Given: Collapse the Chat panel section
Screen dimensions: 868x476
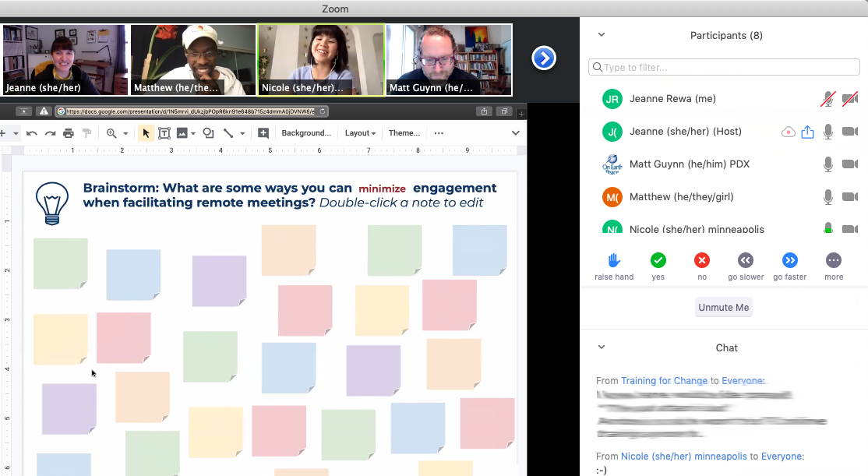Looking at the screenshot, I should point(602,347).
